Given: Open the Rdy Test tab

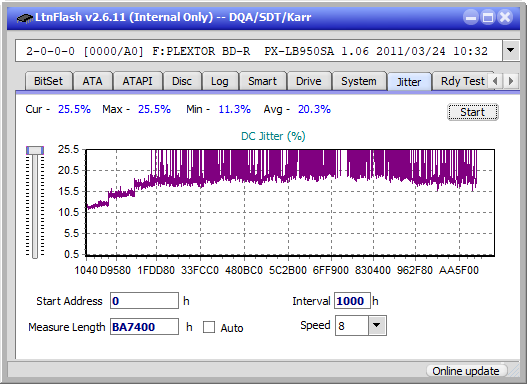Looking at the screenshot, I should [x=462, y=81].
